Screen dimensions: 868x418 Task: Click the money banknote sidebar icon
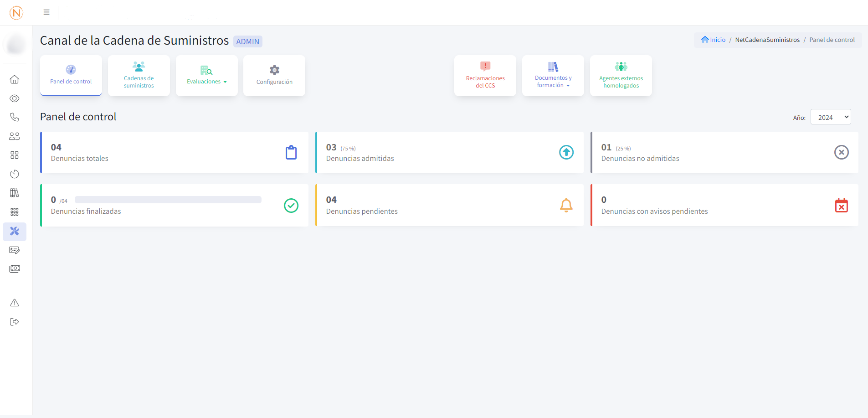point(15,269)
